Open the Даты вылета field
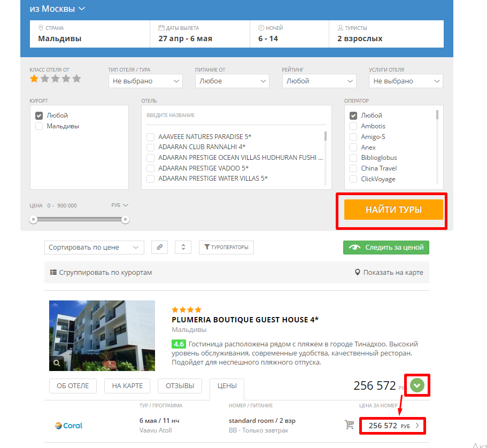 200,34
